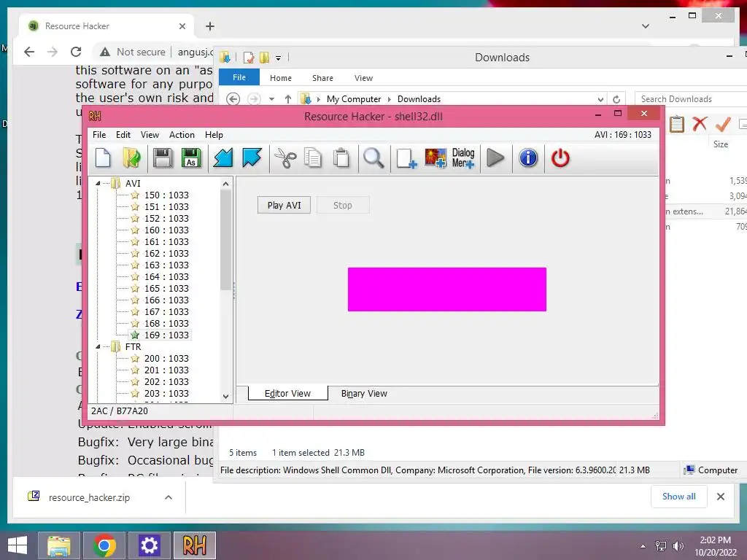
Task: Open the resource_hacker.zip download options chevron
Action: tap(169, 497)
